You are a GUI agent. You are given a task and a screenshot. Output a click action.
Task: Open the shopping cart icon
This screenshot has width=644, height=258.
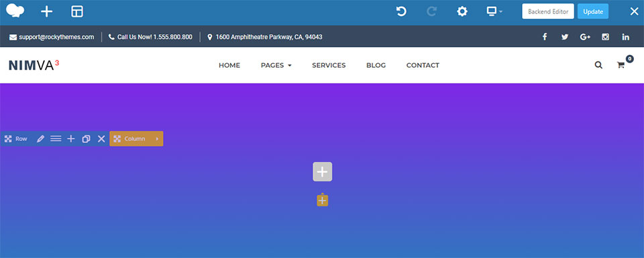click(621, 65)
